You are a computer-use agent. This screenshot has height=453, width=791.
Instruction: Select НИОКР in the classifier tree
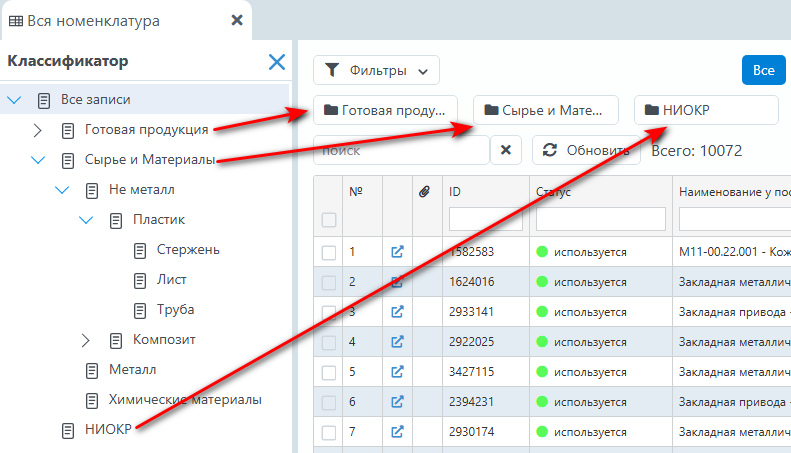[108, 430]
